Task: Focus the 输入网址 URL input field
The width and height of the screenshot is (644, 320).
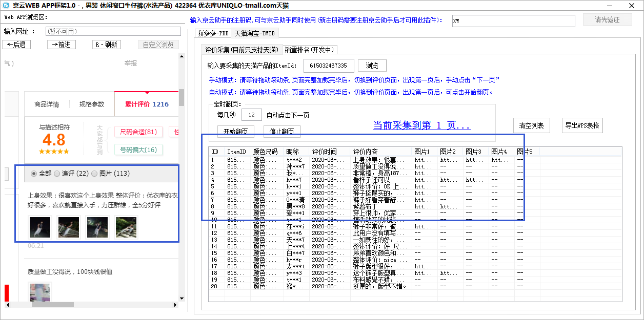Action: click(x=113, y=31)
